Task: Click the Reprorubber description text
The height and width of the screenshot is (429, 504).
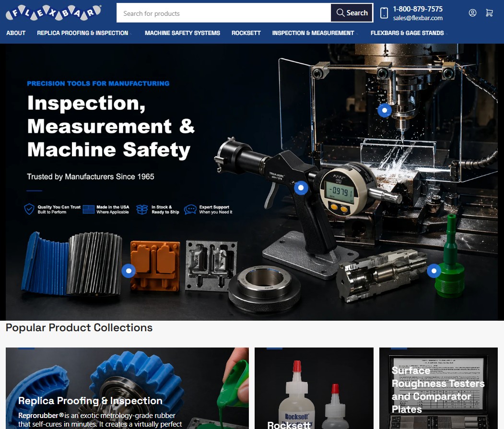Action: (100, 420)
